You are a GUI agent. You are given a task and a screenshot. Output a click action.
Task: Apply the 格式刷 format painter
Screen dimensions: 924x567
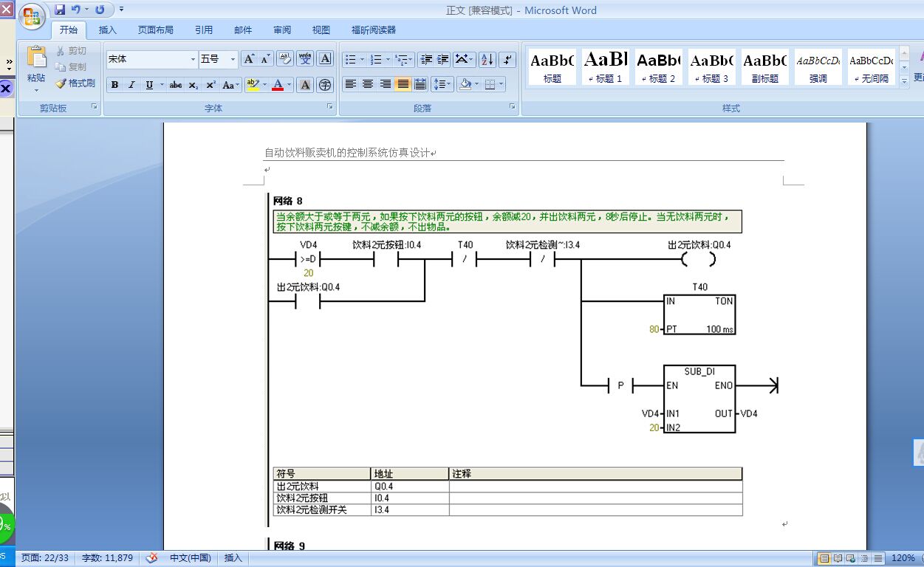[x=75, y=83]
